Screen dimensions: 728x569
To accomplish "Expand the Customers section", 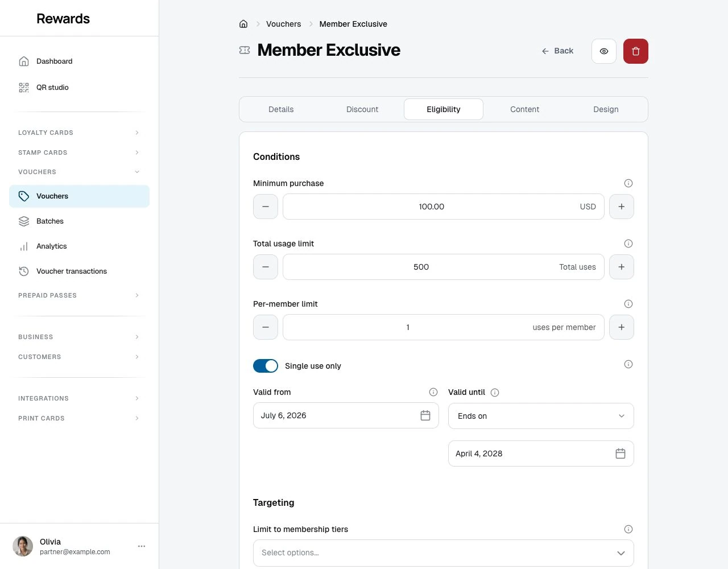I will coord(79,357).
